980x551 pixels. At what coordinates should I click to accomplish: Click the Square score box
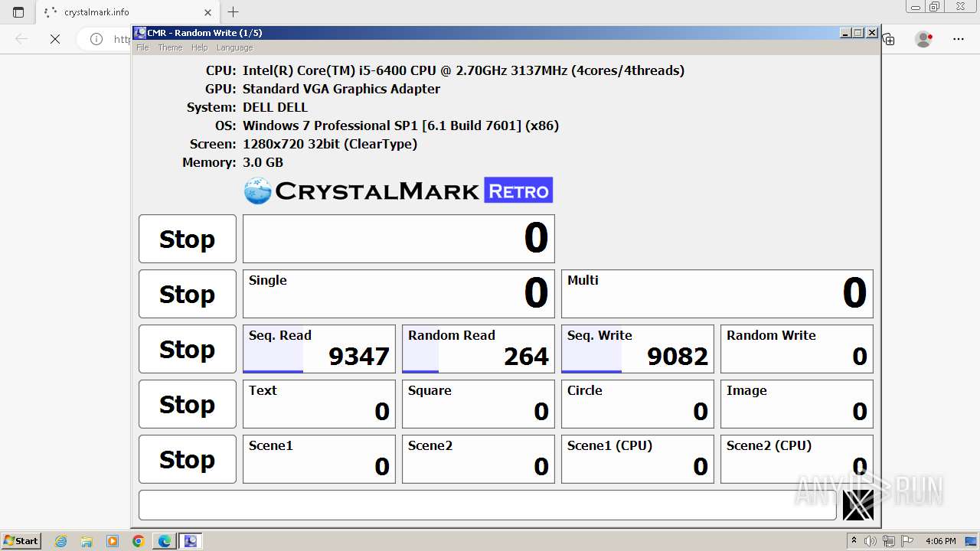pyautogui.click(x=479, y=404)
